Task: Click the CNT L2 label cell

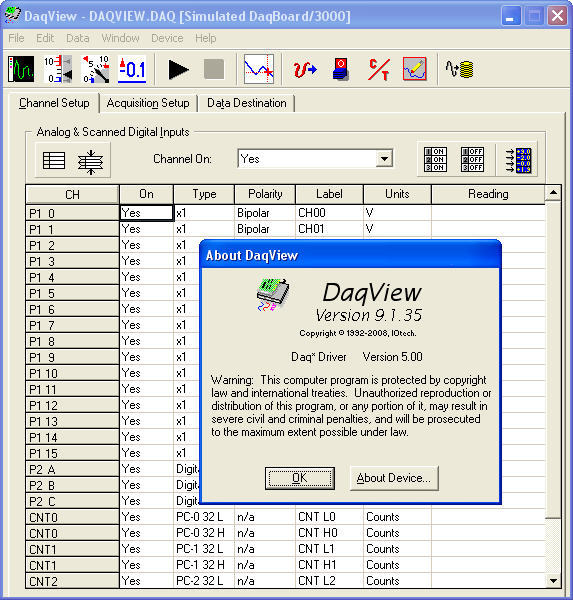Action: 329,581
